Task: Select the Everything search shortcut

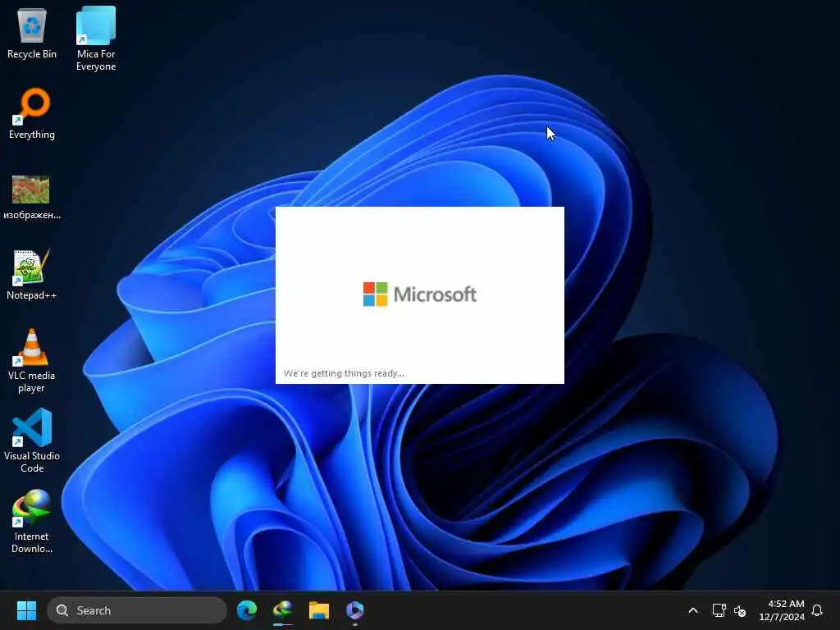Action: point(32,113)
